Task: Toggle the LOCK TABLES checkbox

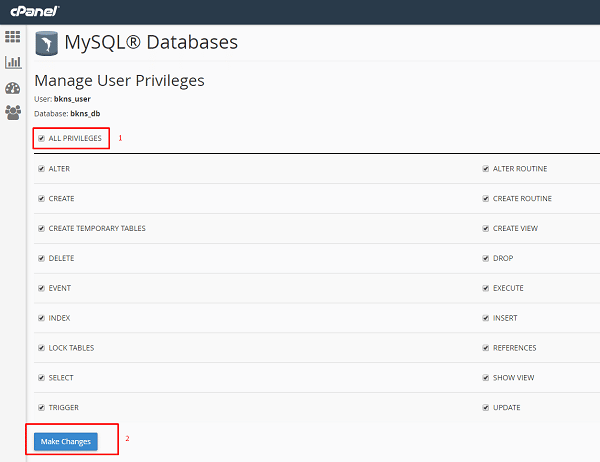Action: [41, 348]
